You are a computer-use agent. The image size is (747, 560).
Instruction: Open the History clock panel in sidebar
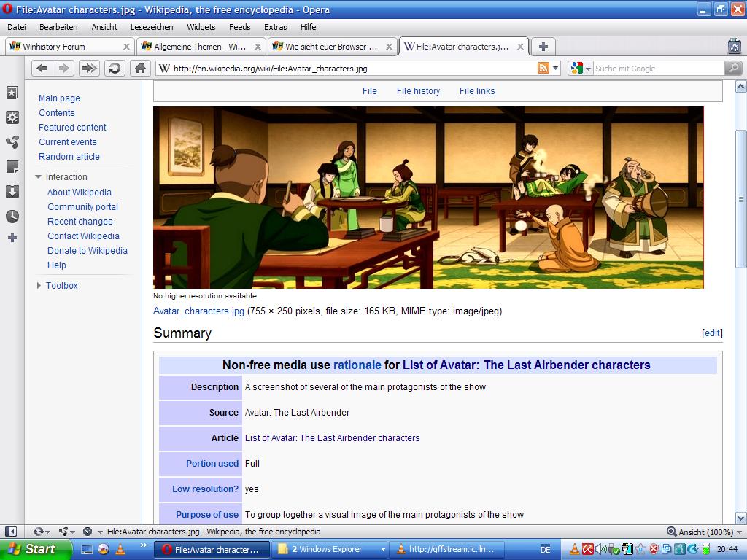coord(12,217)
